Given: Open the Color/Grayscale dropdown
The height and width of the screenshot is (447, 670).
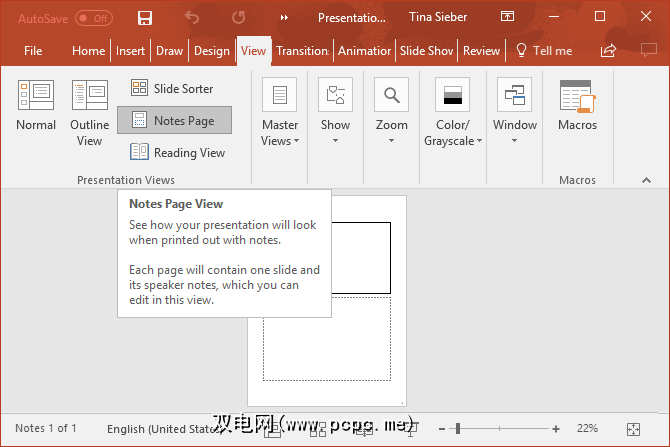Looking at the screenshot, I should tap(453, 112).
